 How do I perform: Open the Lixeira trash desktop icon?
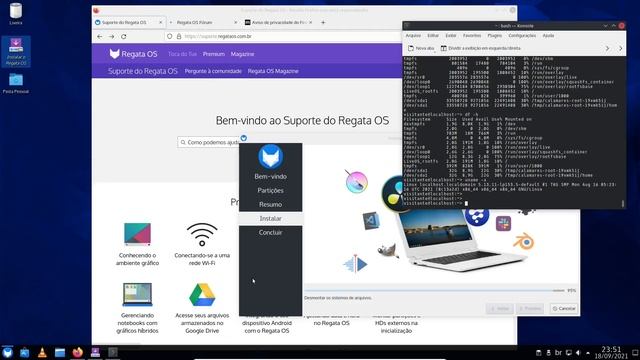click(16, 14)
